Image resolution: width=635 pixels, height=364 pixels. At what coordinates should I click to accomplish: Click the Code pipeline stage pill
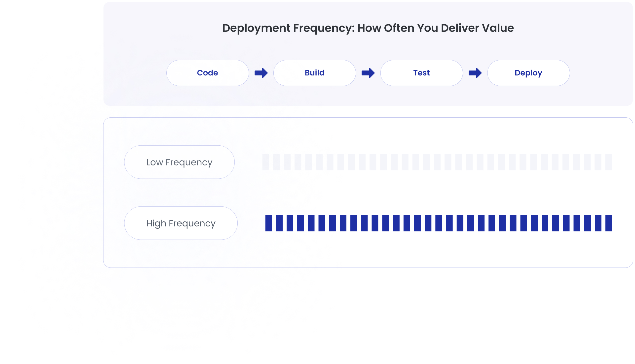tap(207, 73)
